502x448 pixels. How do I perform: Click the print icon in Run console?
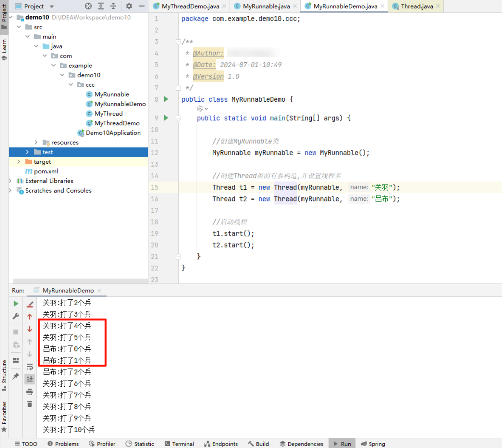30,392
